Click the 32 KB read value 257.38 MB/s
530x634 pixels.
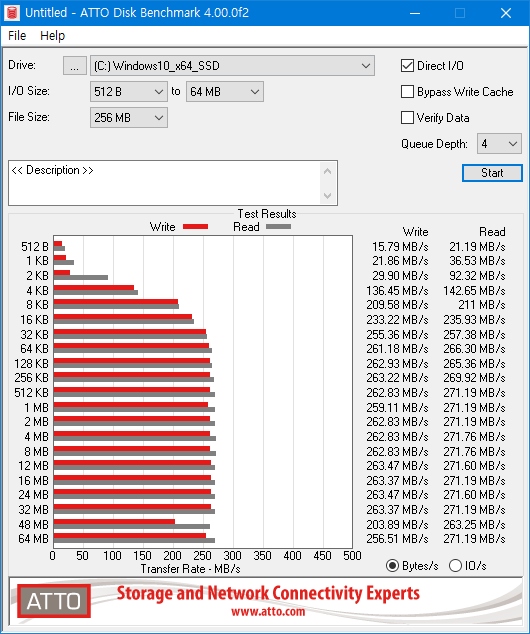(x=474, y=335)
